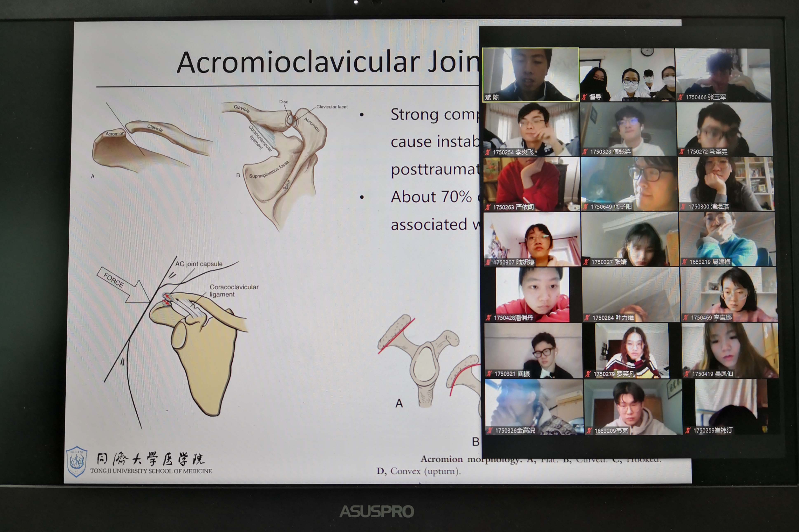Click muted mic icon for 1750307

[488, 262]
